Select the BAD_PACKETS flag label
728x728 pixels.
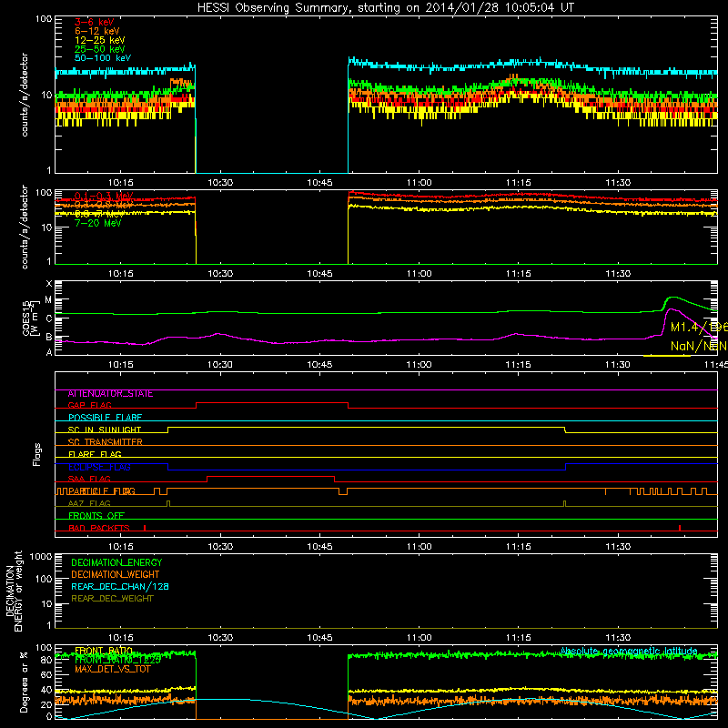[99, 529]
